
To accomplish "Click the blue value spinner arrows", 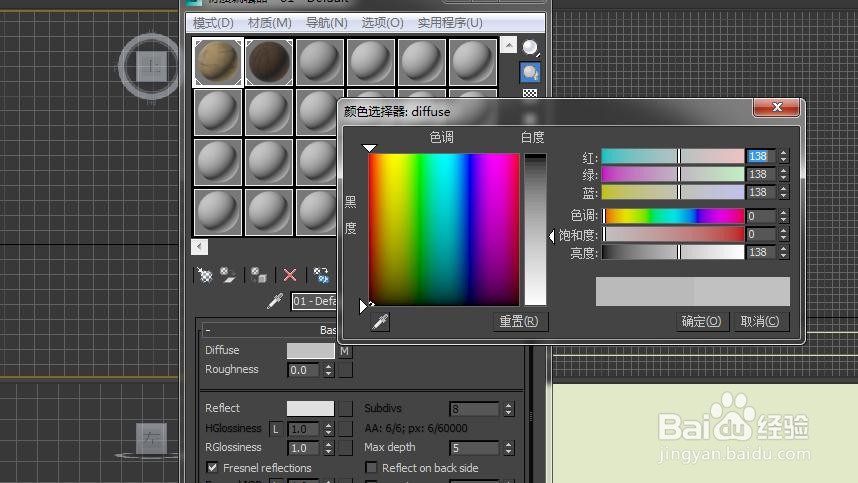I will (x=784, y=192).
